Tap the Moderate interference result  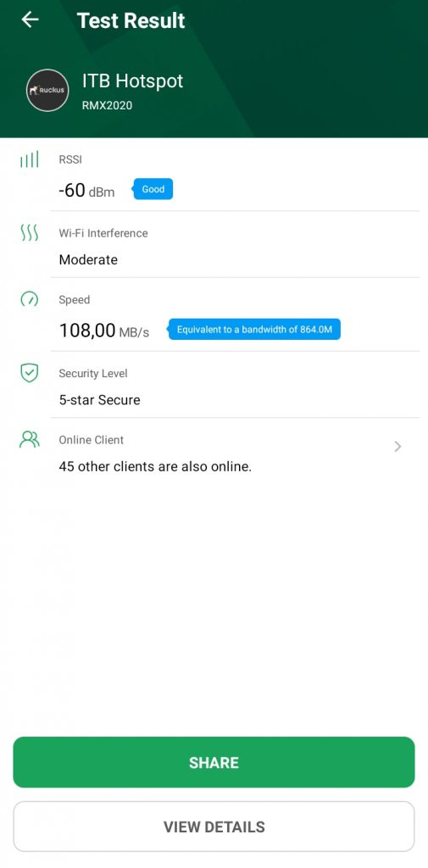click(x=88, y=259)
